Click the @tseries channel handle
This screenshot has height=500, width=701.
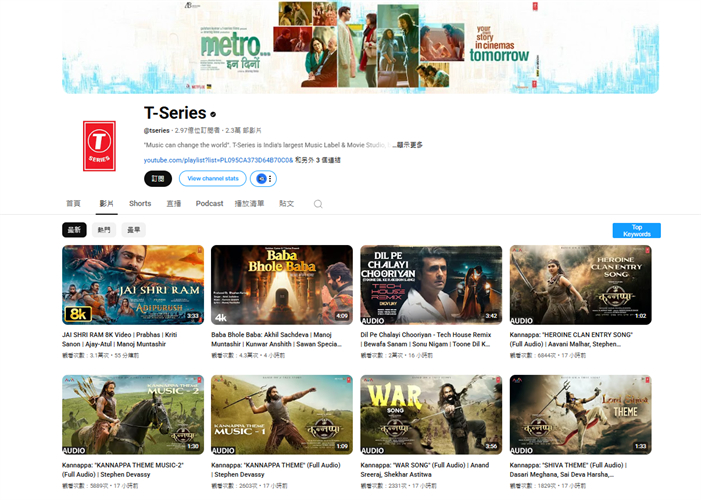click(156, 131)
